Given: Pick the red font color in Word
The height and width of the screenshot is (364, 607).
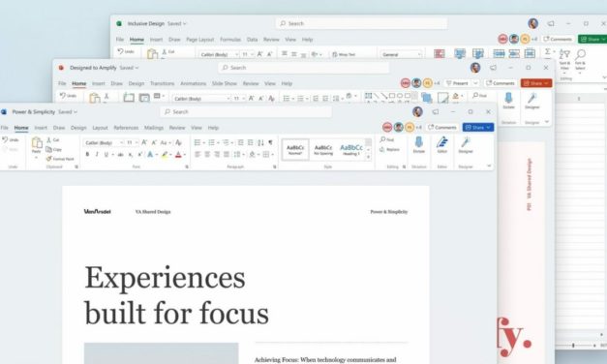Looking at the screenshot, I should tap(178, 155).
